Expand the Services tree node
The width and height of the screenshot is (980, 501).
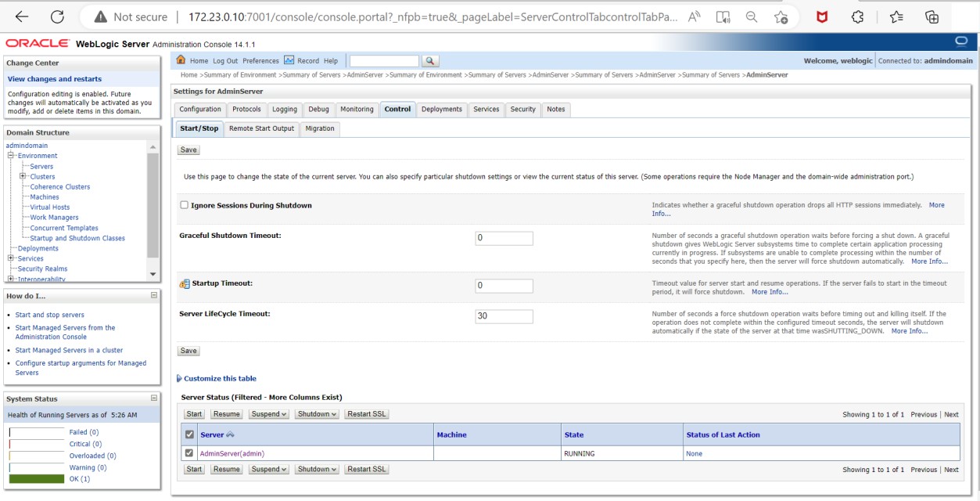12,258
